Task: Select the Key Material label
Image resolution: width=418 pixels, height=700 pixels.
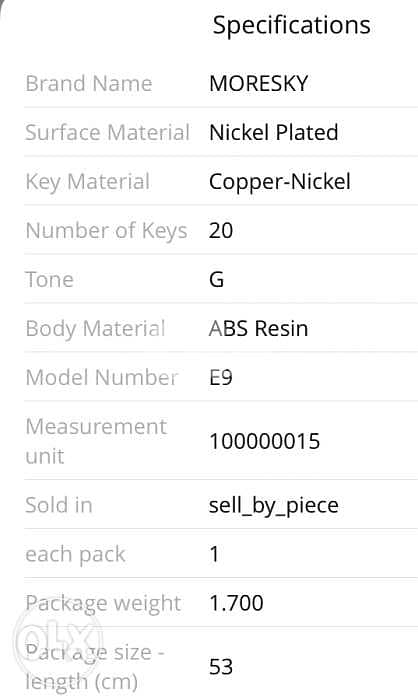Action: click(88, 182)
